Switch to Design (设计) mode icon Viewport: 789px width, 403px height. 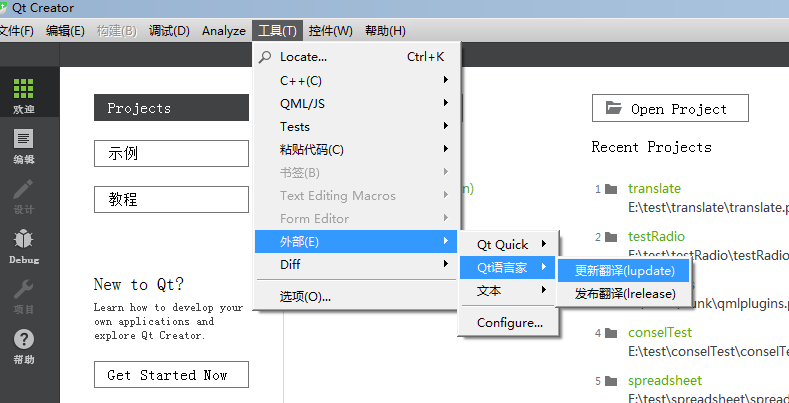point(23,189)
